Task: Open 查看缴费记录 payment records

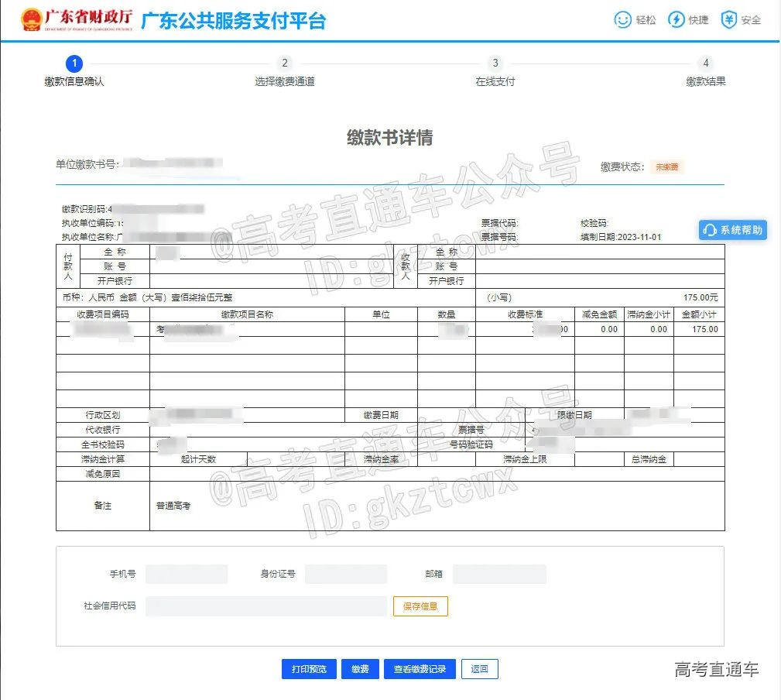Action: tap(420, 669)
